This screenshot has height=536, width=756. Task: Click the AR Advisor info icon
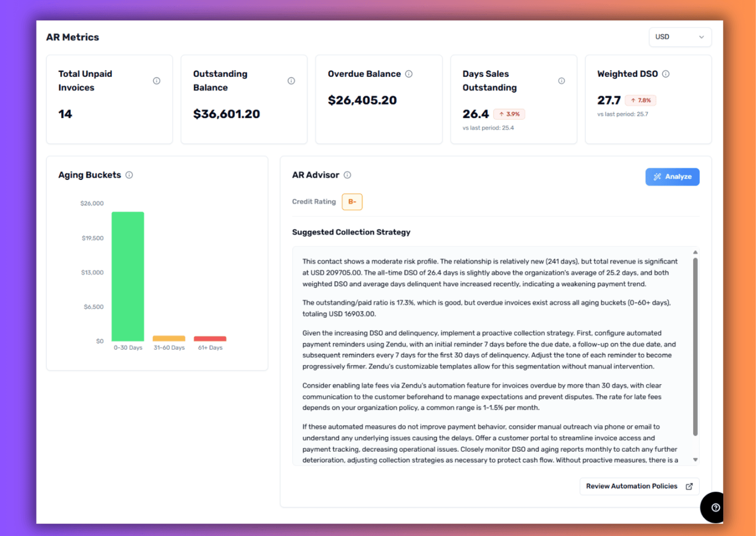(347, 175)
